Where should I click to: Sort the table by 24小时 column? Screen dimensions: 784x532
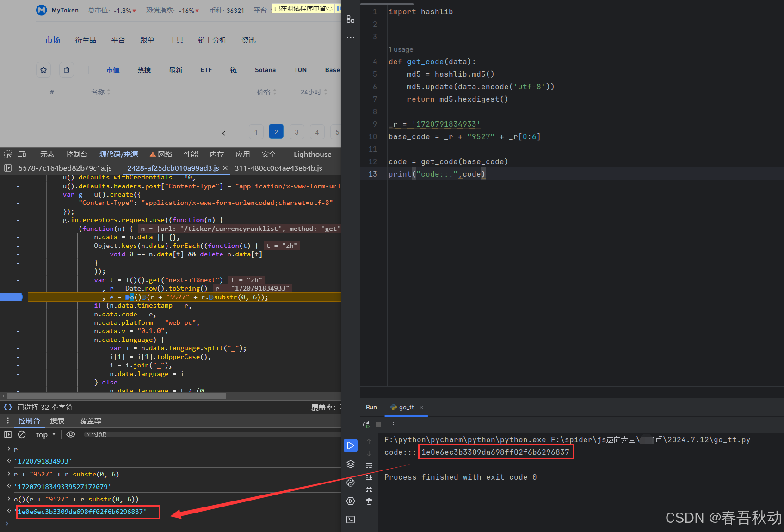tap(314, 92)
